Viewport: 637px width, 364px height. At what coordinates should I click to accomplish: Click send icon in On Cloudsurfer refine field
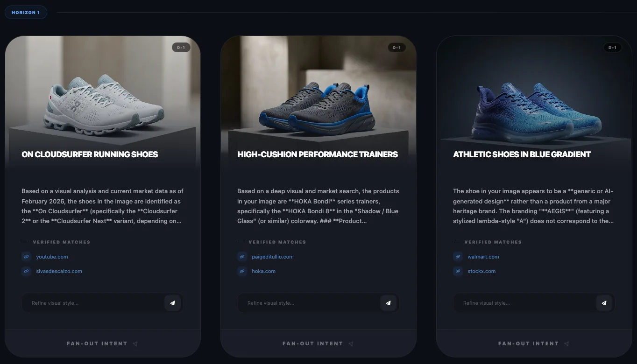tap(172, 303)
